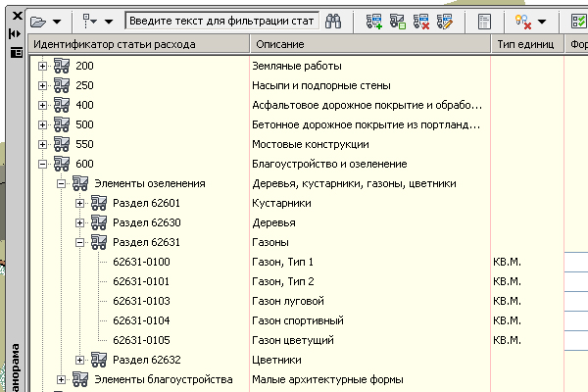Expand the 250 category node

tap(43, 85)
